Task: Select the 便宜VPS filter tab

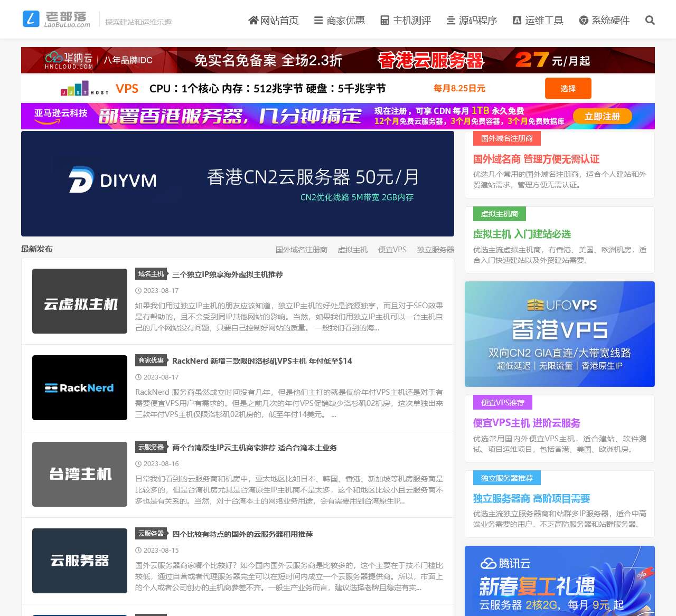Action: click(x=392, y=250)
